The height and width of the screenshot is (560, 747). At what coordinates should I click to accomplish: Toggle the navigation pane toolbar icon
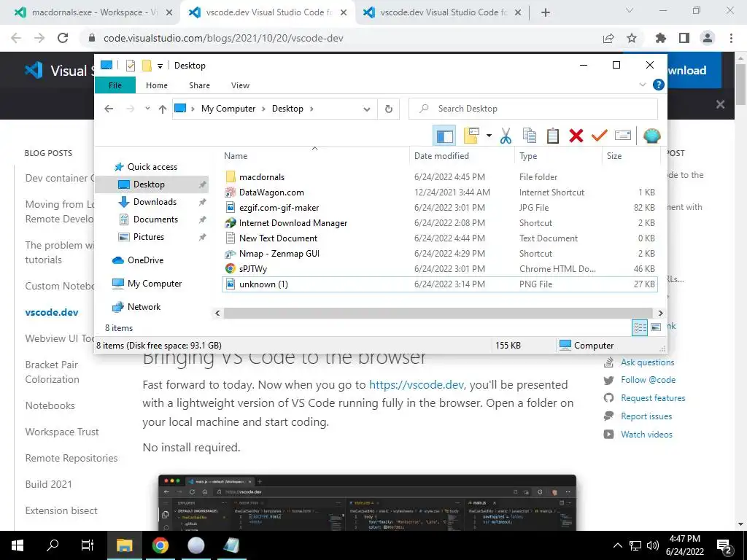[x=444, y=136]
